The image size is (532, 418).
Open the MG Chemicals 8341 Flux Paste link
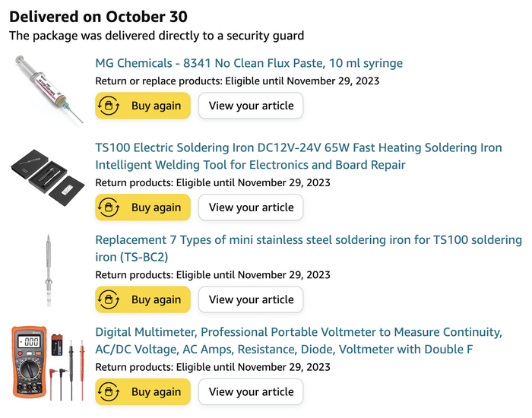click(249, 63)
